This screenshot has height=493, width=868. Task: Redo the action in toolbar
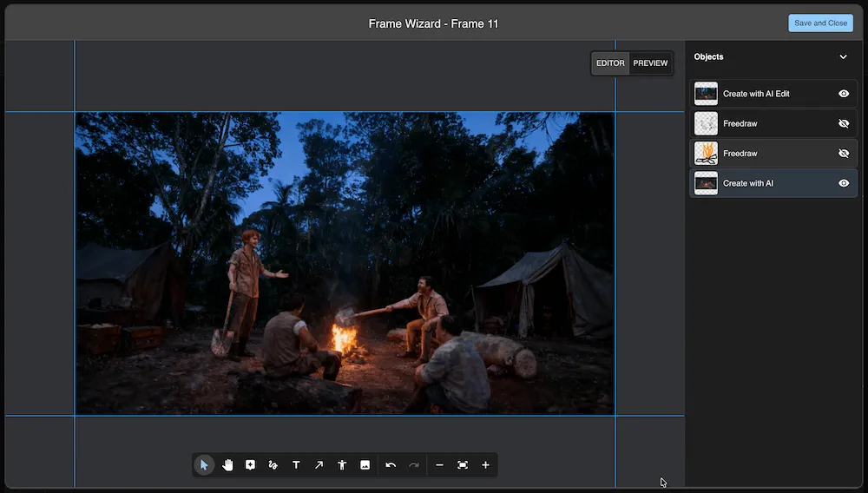pyautogui.click(x=413, y=465)
